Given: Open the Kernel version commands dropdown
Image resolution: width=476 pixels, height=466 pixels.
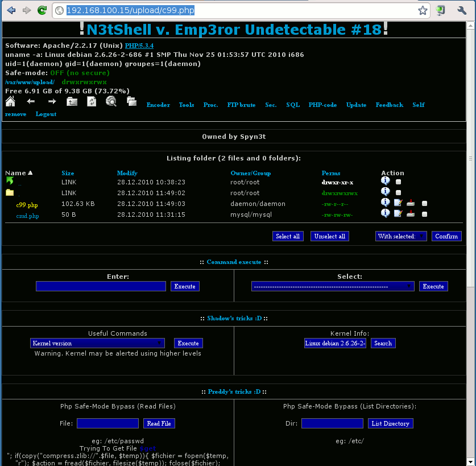Looking at the screenshot, I should tap(97, 344).
